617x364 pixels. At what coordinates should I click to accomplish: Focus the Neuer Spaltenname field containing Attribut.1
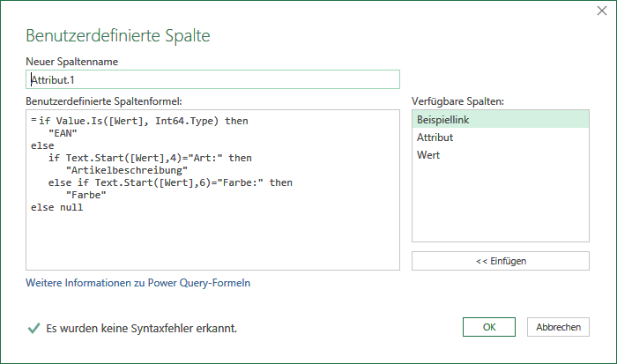tap(212, 79)
